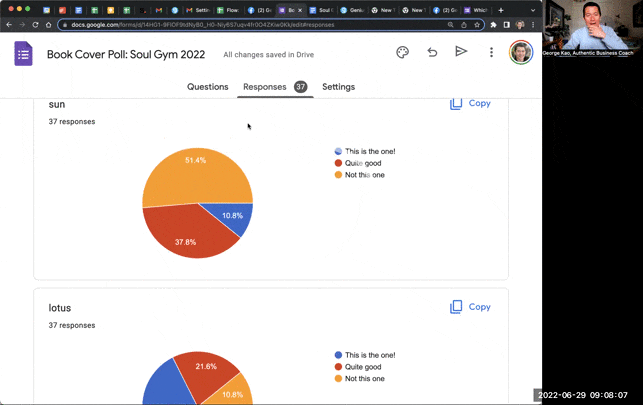This screenshot has height=405, width=643.
Task: Click the sun legend's orange 'Not this one' dot
Action: [338, 175]
